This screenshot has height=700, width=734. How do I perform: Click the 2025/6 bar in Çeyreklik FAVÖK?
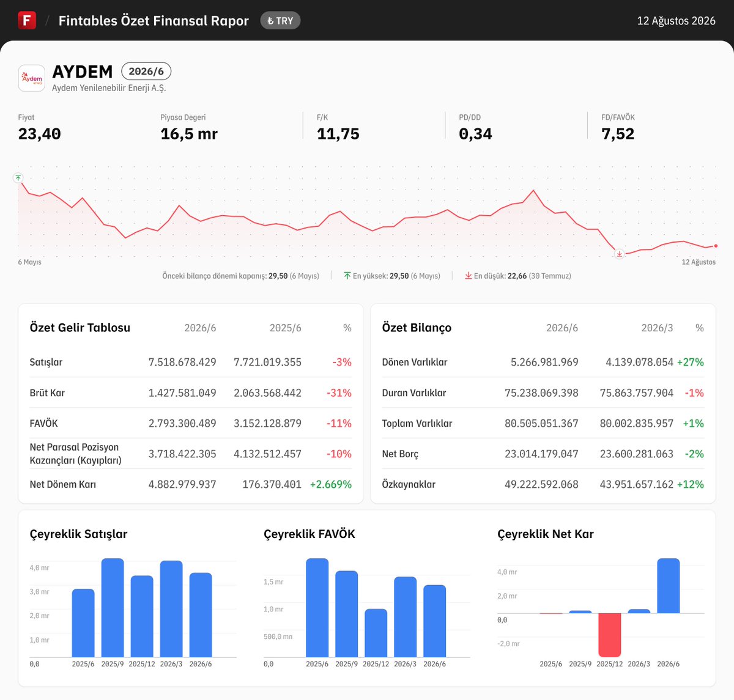(317, 608)
